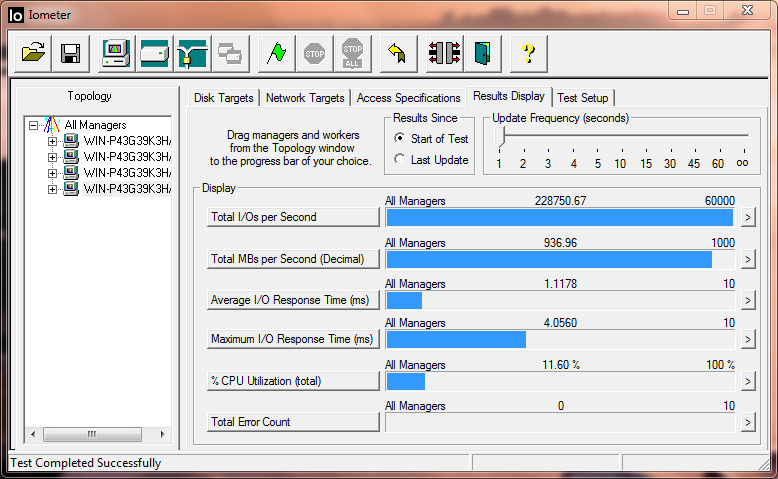This screenshot has height=479, width=778.
Task: Select the Start of Test radio button
Action: (x=400, y=139)
